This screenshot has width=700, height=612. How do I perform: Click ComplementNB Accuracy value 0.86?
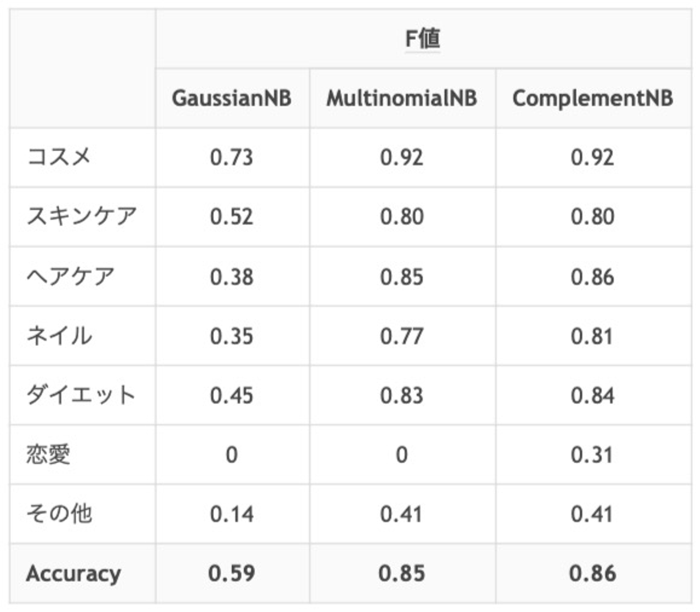coord(592,574)
